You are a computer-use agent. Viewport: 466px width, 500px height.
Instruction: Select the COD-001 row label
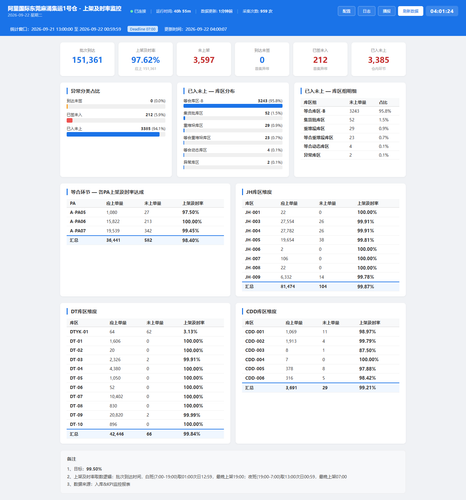[x=255, y=332]
